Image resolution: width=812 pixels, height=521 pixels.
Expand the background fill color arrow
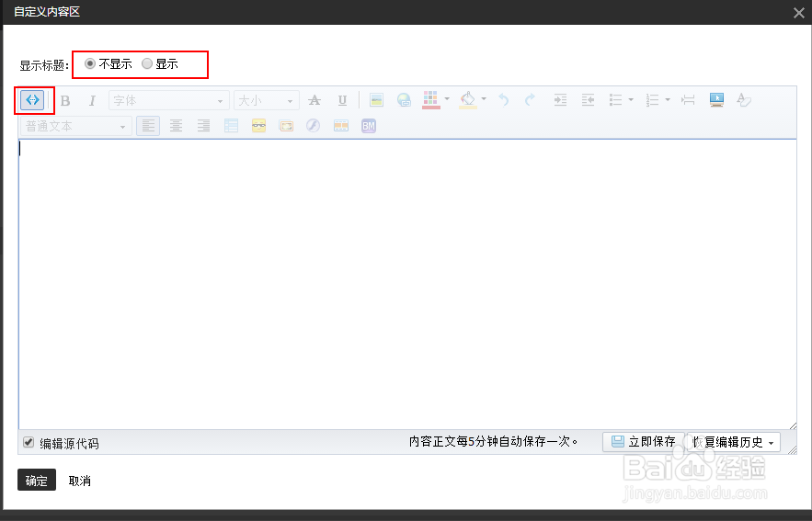(x=484, y=99)
